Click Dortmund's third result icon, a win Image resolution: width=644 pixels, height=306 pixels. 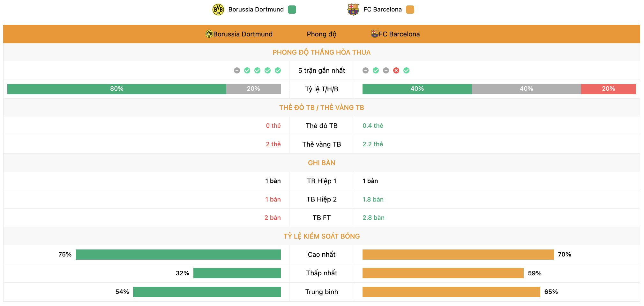257,71
